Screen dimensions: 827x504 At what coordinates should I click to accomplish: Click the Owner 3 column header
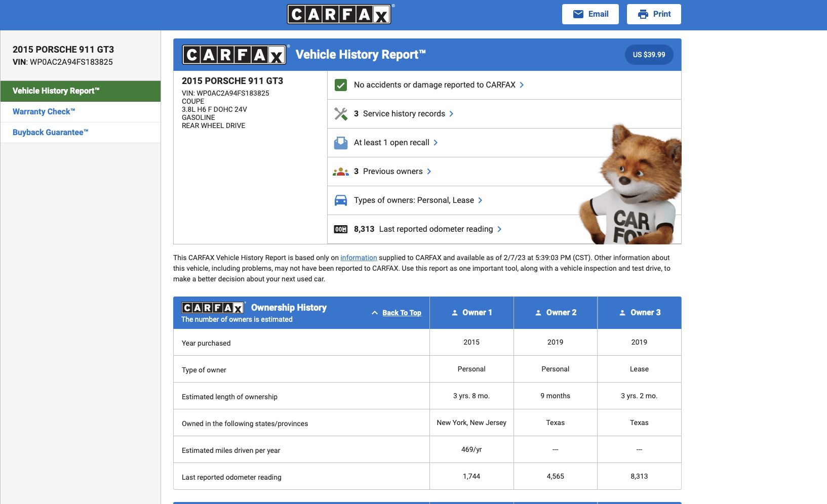tap(640, 313)
